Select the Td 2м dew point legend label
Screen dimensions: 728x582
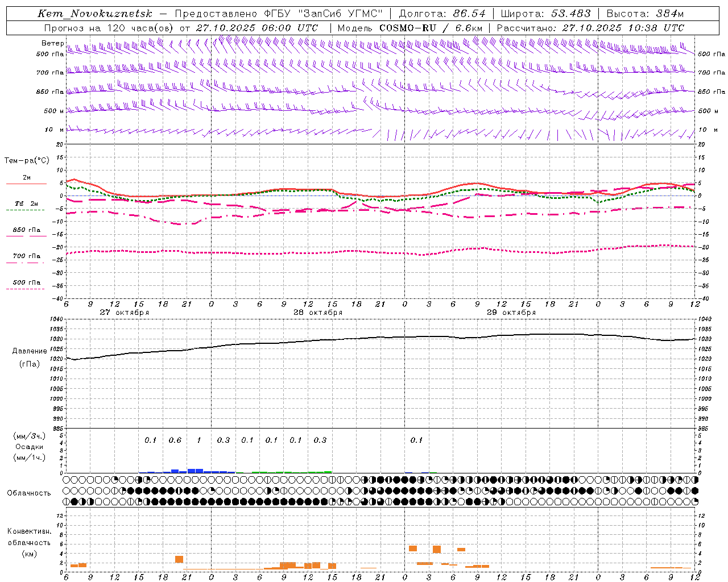coord(26,203)
